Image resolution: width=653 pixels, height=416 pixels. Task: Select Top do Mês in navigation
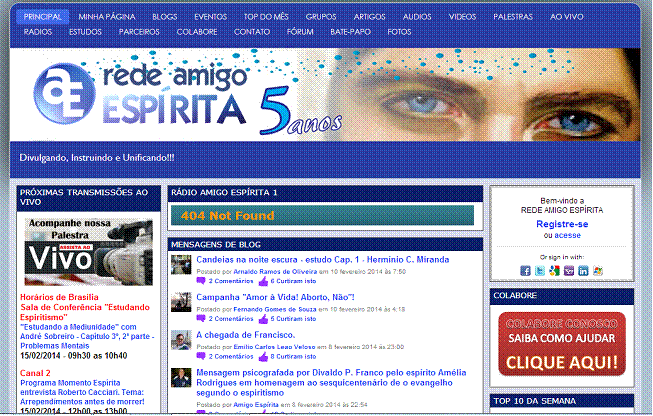(x=266, y=17)
